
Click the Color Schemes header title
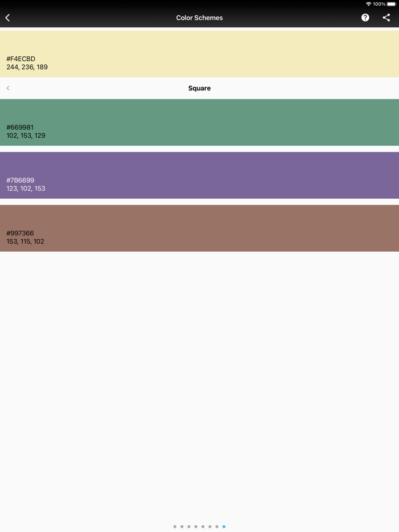199,18
